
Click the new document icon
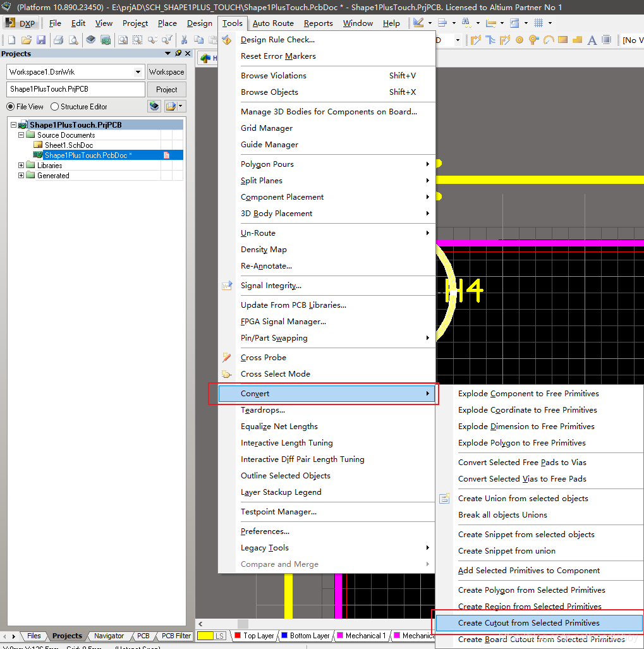click(x=11, y=40)
